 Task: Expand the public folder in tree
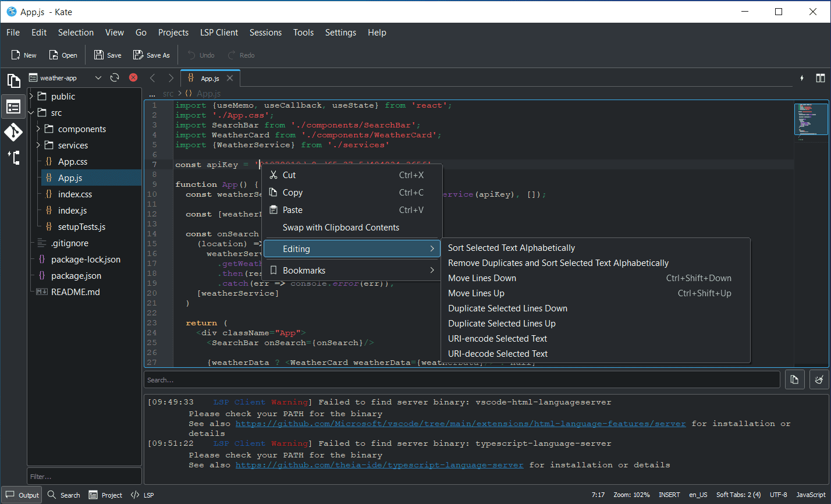pos(31,97)
